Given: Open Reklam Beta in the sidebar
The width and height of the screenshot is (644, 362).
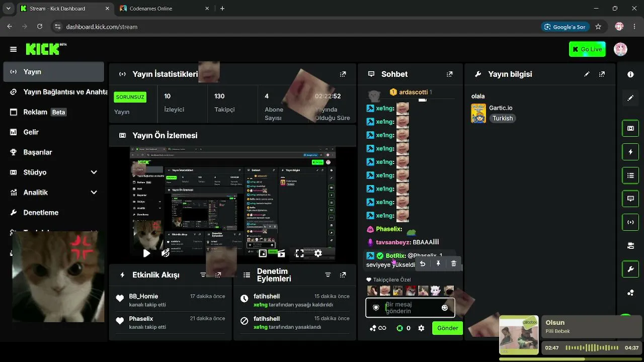Looking at the screenshot, I should pos(53,112).
